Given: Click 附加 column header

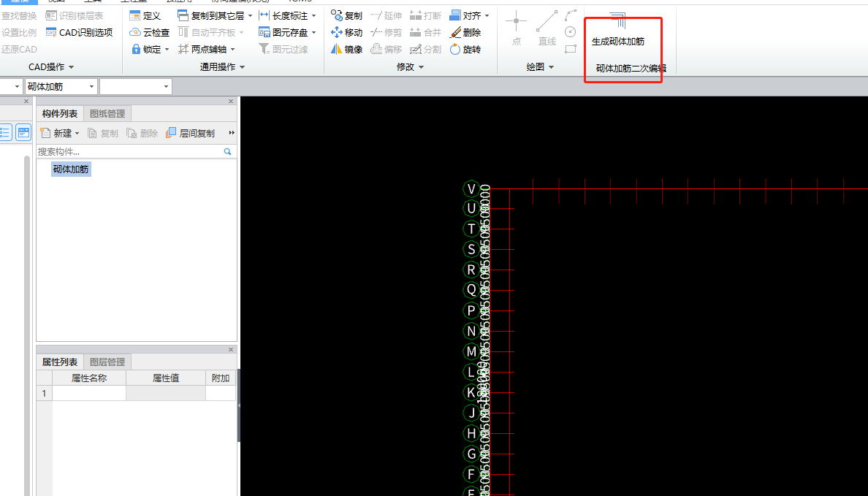Looking at the screenshot, I should click(x=221, y=378).
